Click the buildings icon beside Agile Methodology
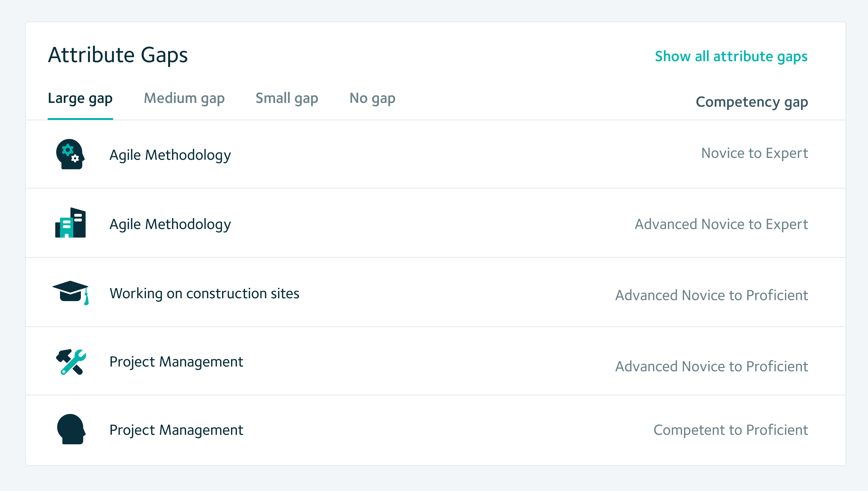Screen dimensions: 868x491 click(70, 223)
